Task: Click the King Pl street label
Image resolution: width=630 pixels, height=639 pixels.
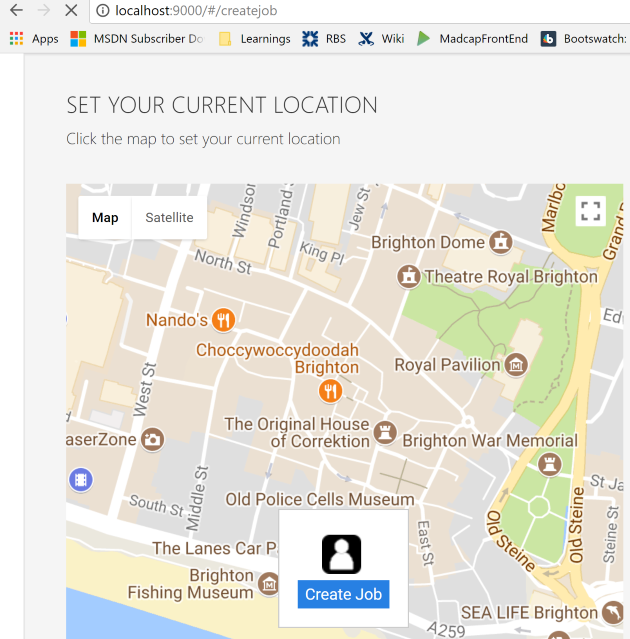Action: (x=322, y=253)
